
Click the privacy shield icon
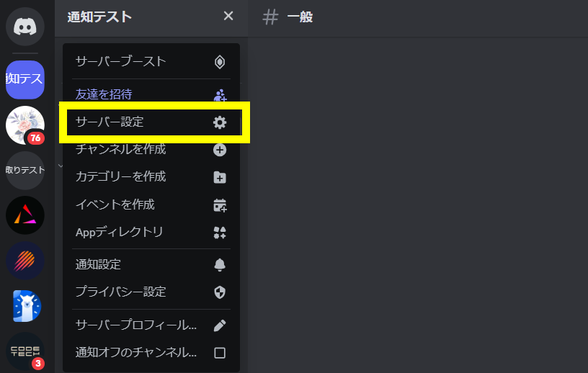point(220,292)
